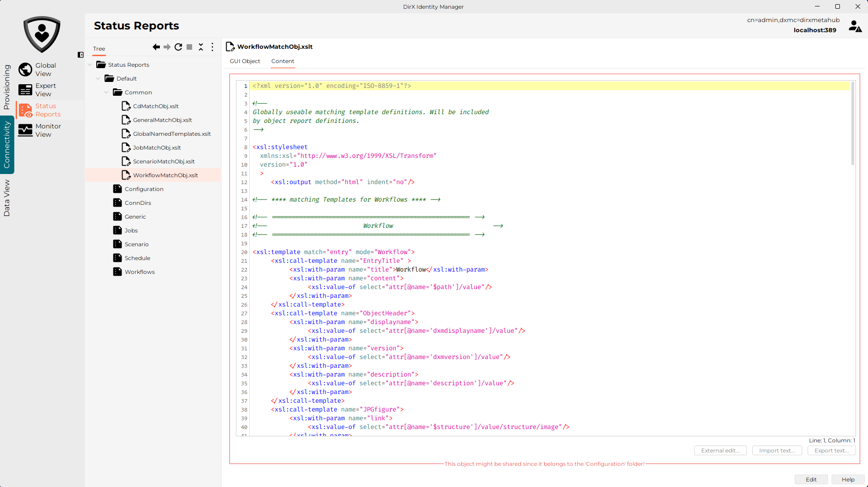Viewport: 868px width, 487px height.
Task: Toggle the side panel collapse icon
Action: [81, 55]
